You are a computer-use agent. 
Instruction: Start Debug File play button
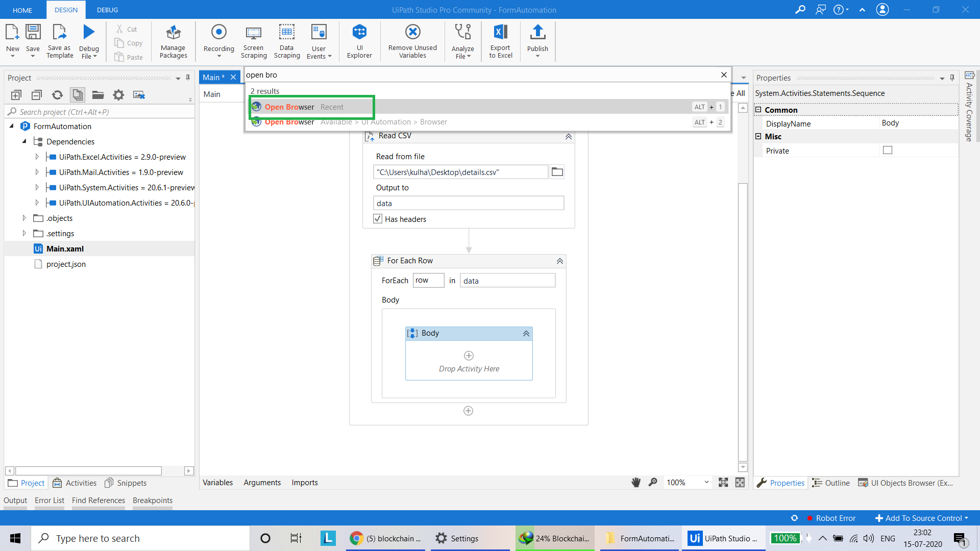[89, 32]
